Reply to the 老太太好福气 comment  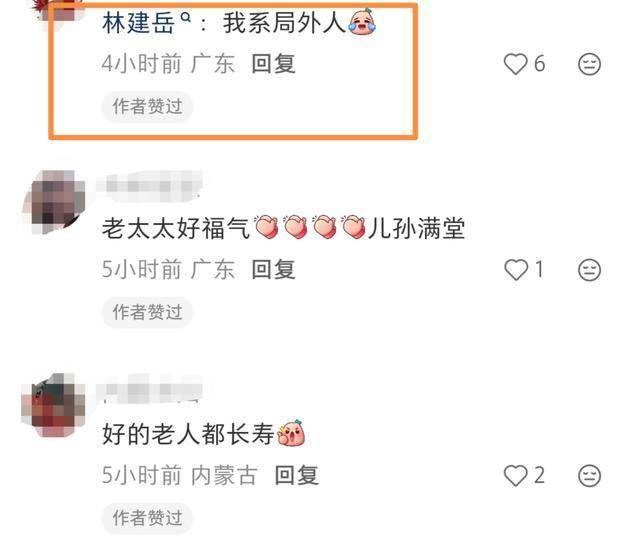[273, 270]
